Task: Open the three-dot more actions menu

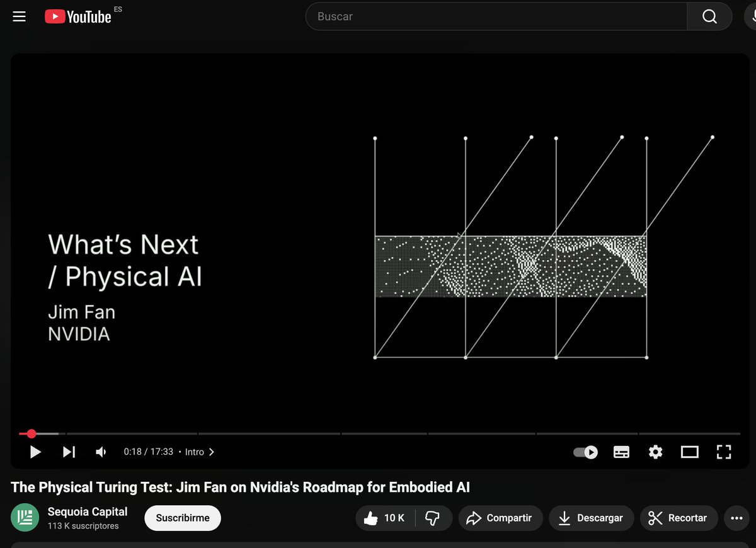Action: [737, 518]
